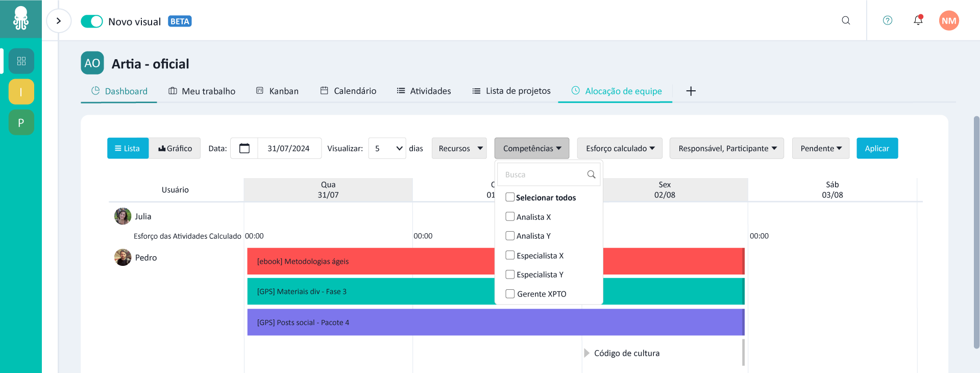Expand the 'Código de cultura' item
The height and width of the screenshot is (373, 980).
(586, 353)
